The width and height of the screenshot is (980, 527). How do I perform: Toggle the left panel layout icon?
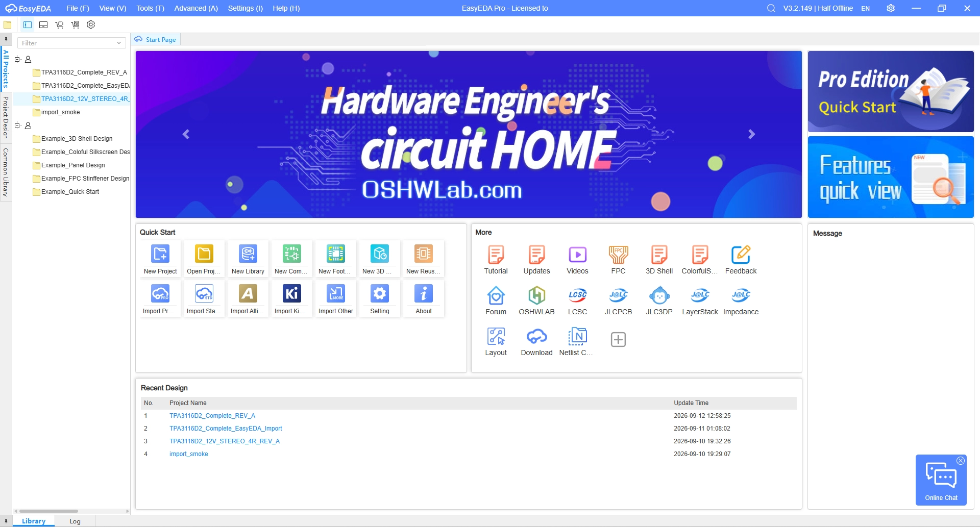pos(28,24)
